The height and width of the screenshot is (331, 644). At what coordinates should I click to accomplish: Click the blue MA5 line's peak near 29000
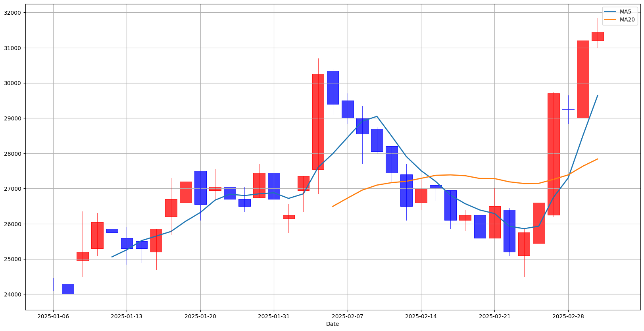(x=377, y=116)
